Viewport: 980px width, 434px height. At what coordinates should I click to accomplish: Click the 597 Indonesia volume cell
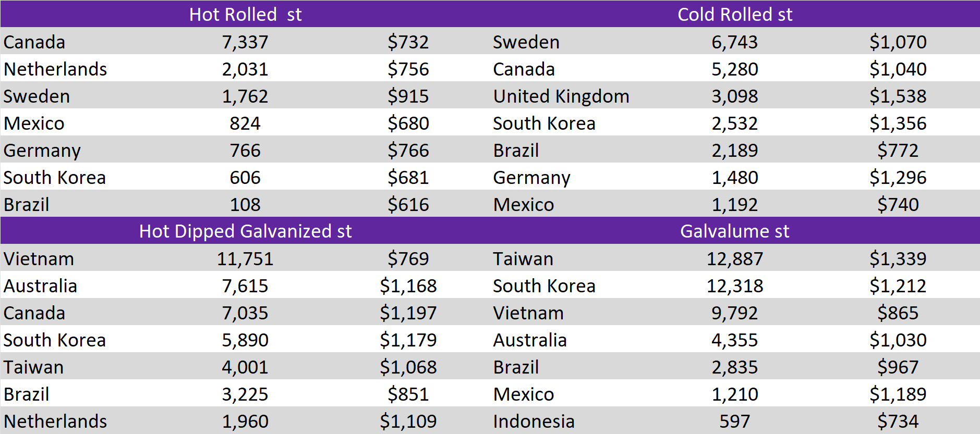coord(734,421)
